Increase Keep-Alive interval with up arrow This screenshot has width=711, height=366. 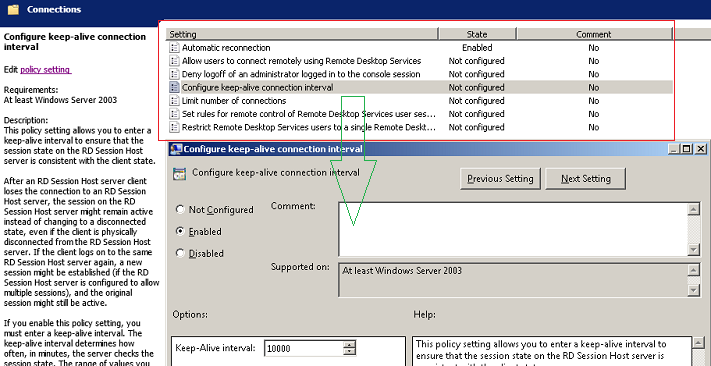pos(350,345)
